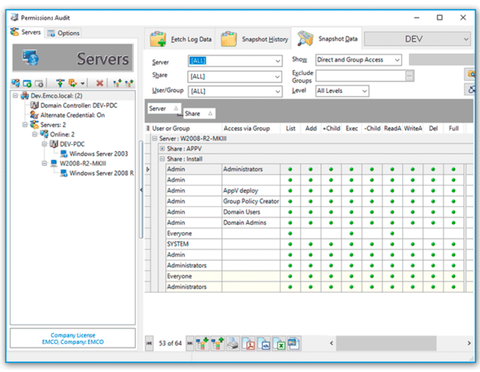This screenshot has width=480, height=372.
Task: Click the Fetch Log Data folder icon
Action: (x=158, y=39)
